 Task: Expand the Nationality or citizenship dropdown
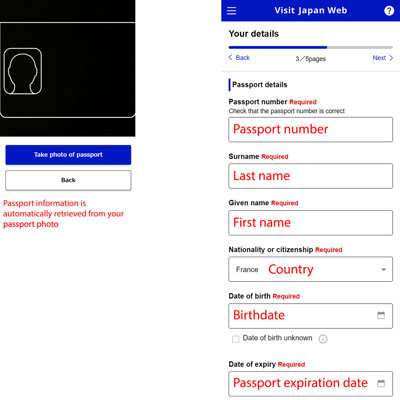coord(310,269)
